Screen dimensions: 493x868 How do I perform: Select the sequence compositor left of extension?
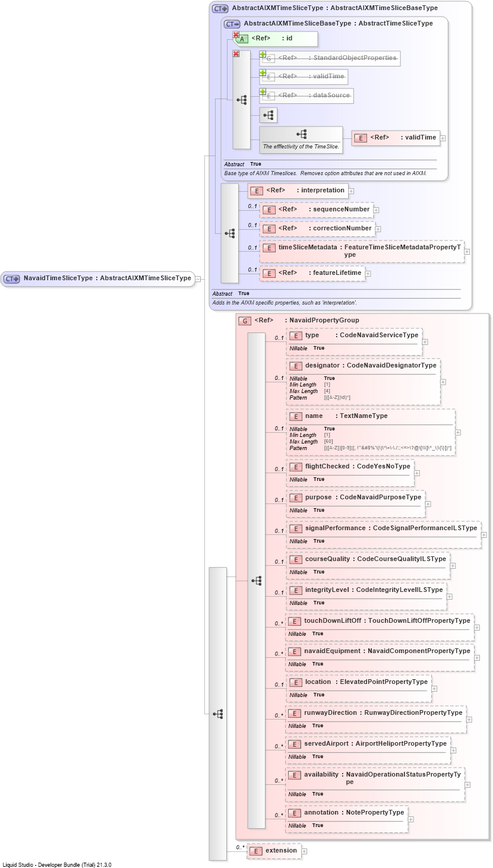point(218,714)
